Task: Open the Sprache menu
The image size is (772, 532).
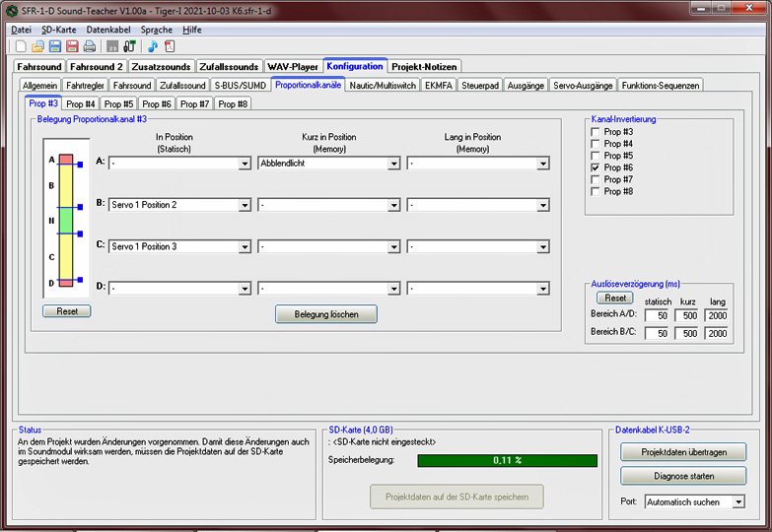Action: click(x=157, y=30)
